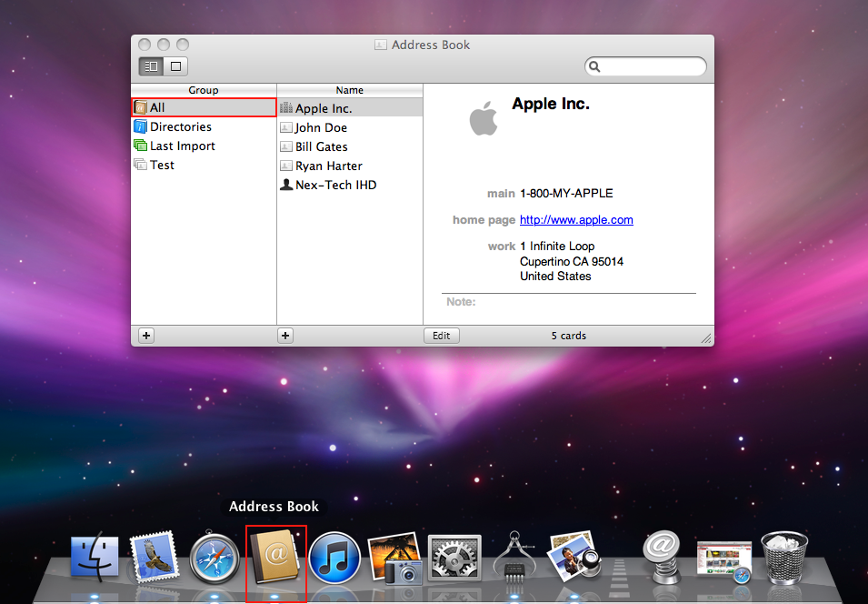This screenshot has width=868, height=604.
Task: Click the window resize grip corner
Action: coord(706,338)
